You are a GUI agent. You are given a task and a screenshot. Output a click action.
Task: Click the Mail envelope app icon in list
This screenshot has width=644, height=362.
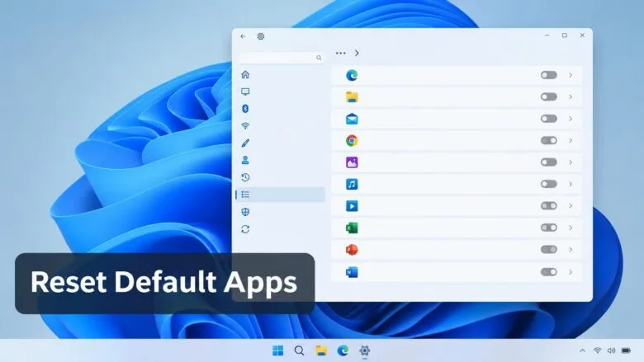352,119
